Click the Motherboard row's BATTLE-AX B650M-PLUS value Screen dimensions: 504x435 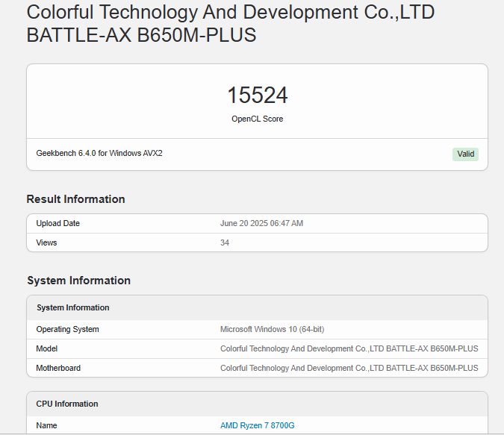[x=349, y=368]
